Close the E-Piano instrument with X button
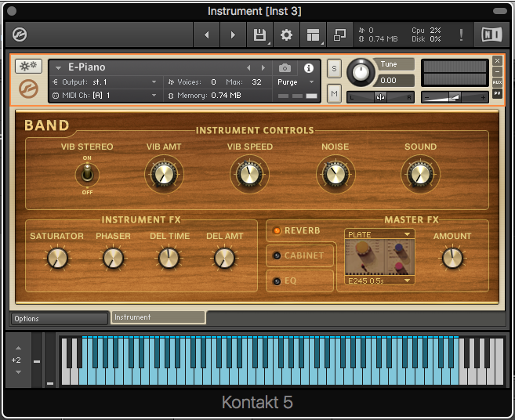This screenshot has width=515, height=420. tap(497, 61)
